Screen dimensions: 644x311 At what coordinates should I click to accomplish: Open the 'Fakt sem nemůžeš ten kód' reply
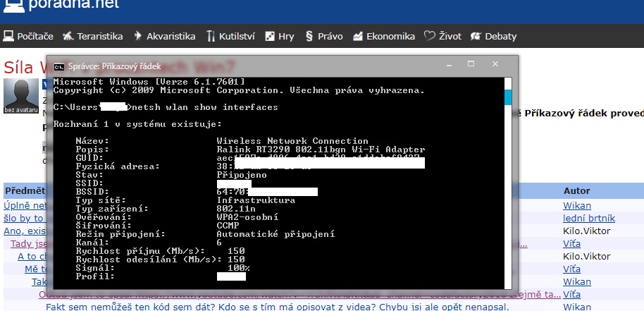(277, 307)
